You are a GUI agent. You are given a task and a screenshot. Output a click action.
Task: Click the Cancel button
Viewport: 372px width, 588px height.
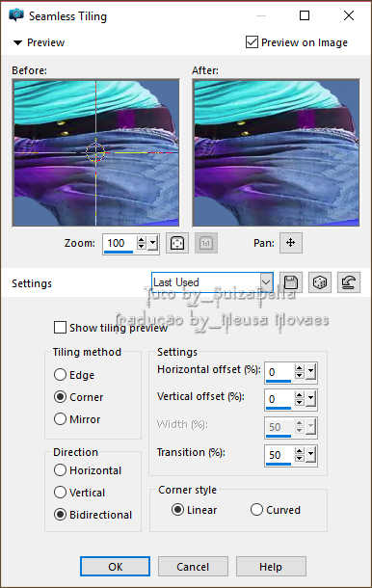[193, 566]
